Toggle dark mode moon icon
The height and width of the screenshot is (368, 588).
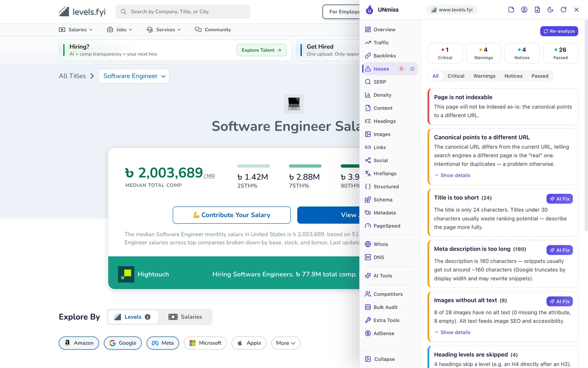pos(550,10)
